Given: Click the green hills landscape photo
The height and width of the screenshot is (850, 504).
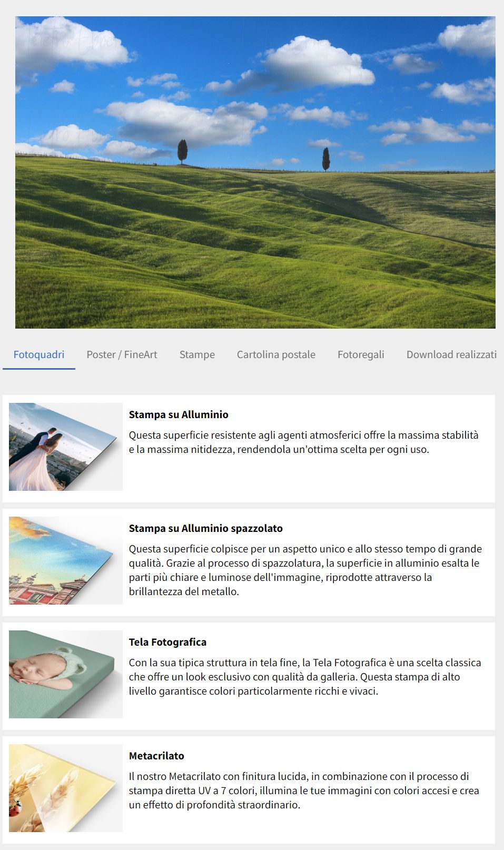Looking at the screenshot, I should (255, 172).
